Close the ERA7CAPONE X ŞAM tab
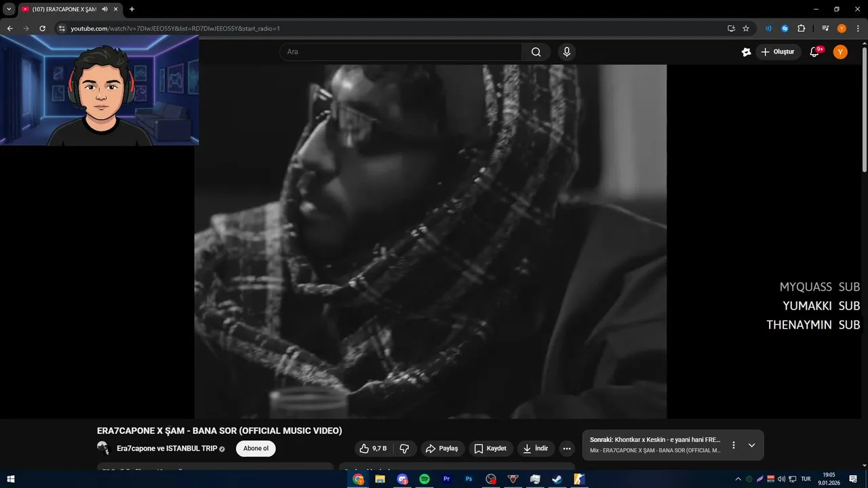Viewport: 868px width, 488px height. pos(115,9)
